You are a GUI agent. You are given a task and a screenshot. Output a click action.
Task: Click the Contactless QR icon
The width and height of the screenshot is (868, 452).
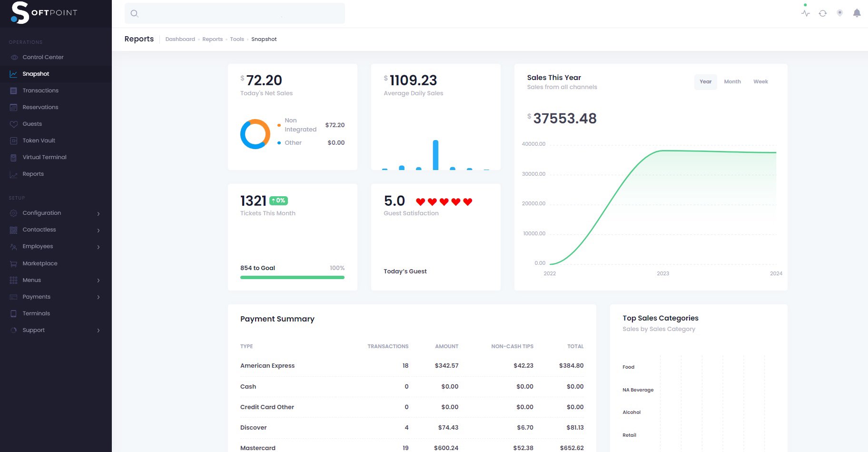point(14,230)
